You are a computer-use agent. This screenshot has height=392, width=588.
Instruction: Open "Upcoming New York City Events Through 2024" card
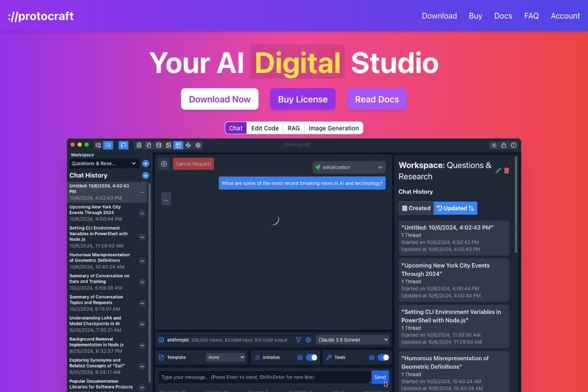click(454, 280)
